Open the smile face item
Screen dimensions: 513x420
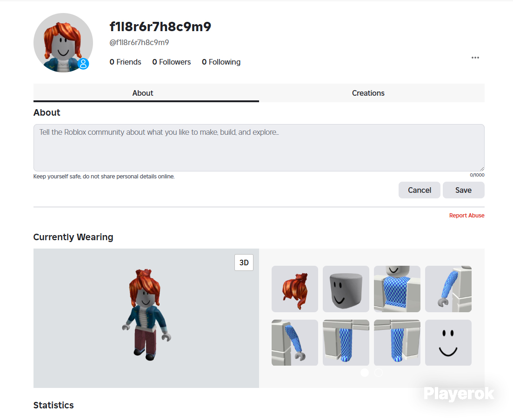(448, 342)
